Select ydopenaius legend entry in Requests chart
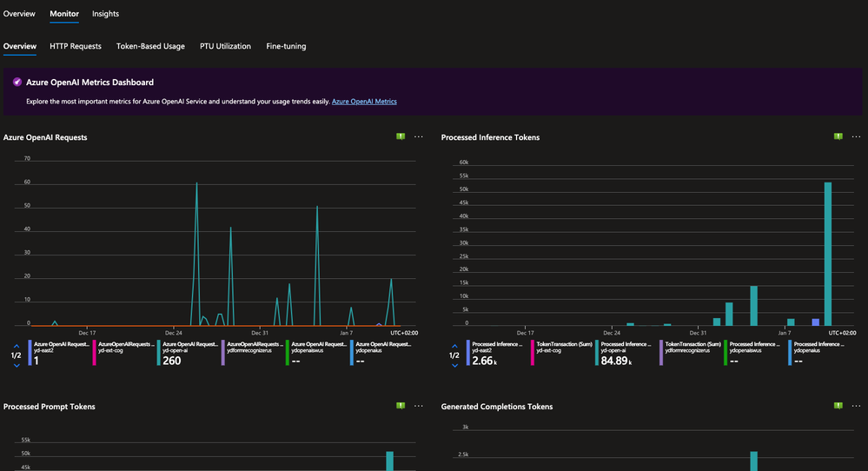Screen dimensions: 868x471 [382, 353]
